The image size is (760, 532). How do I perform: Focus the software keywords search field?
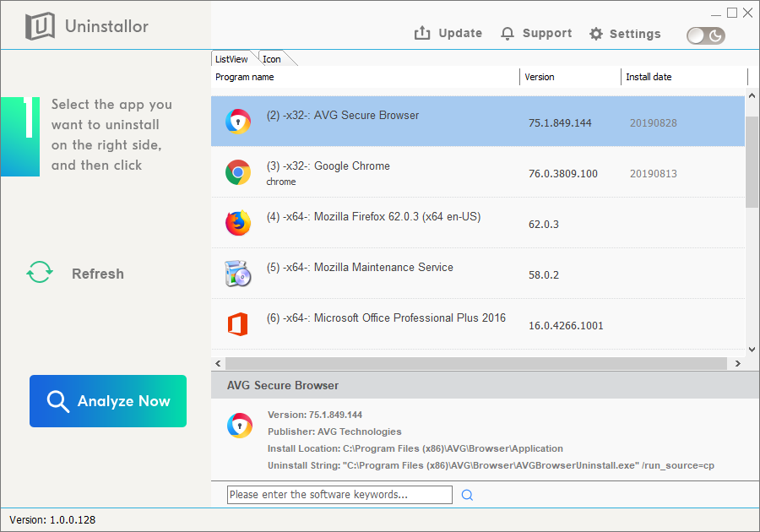(339, 495)
